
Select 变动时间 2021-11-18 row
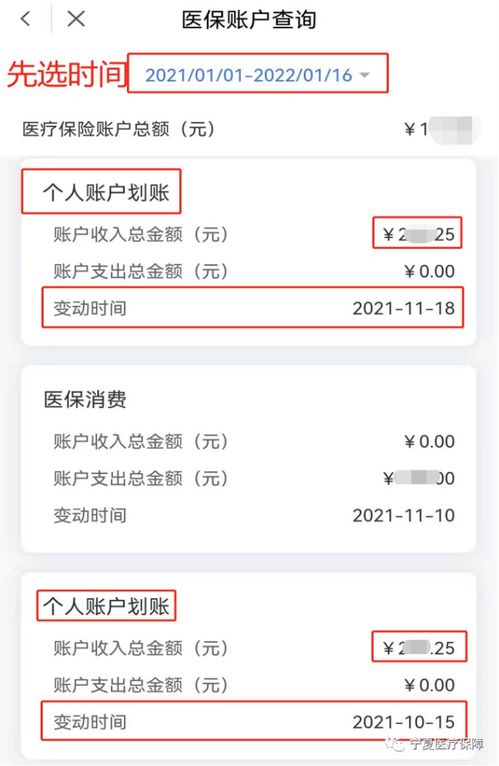253,307
